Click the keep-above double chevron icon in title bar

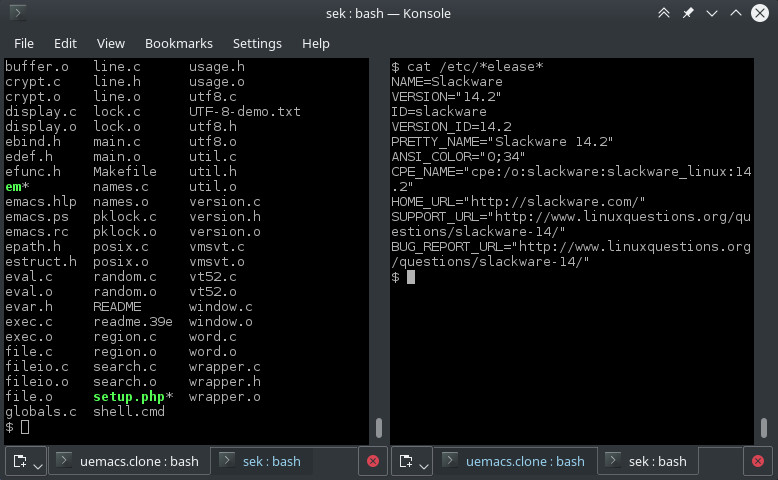[664, 14]
